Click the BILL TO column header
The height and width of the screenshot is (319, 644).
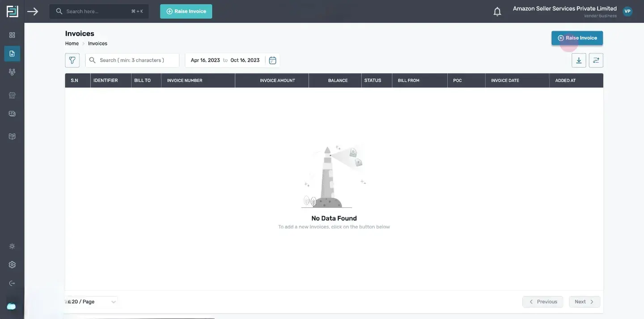coord(146,80)
